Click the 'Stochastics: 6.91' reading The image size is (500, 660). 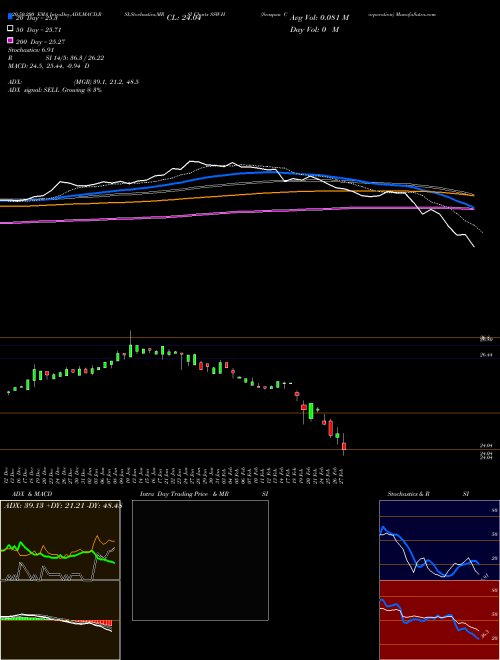[31, 50]
